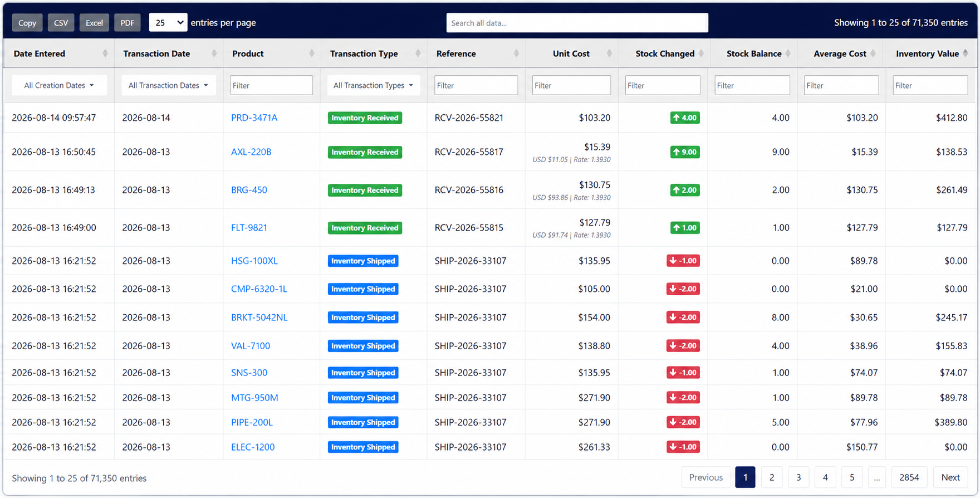The width and height of the screenshot is (980, 498).
Task: Open the entries per page dropdown
Action: click(168, 23)
